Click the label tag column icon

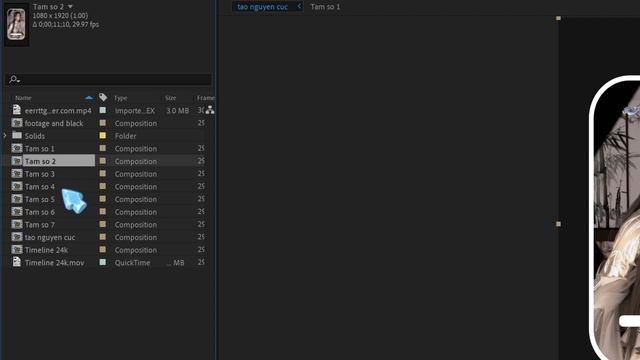click(x=103, y=97)
